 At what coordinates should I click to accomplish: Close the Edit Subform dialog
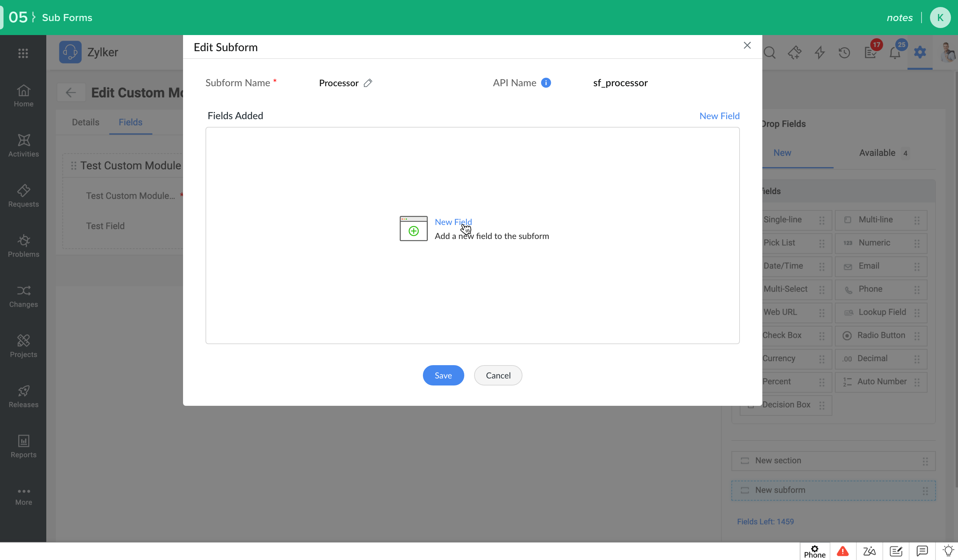click(747, 46)
